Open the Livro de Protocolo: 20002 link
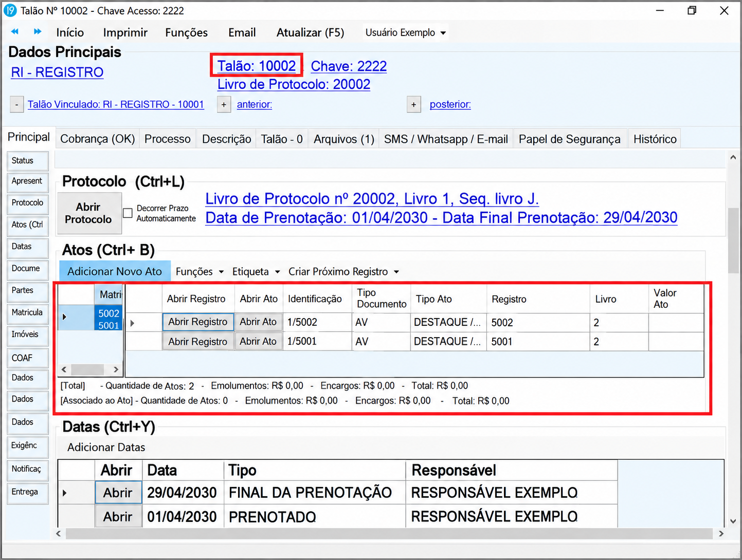This screenshot has height=560, width=742. (x=294, y=84)
